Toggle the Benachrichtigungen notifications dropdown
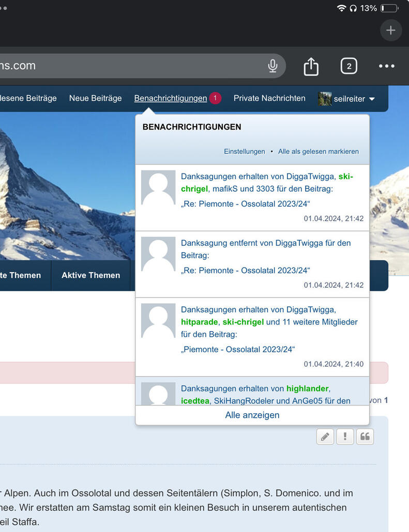The image size is (409, 532). pos(171,98)
